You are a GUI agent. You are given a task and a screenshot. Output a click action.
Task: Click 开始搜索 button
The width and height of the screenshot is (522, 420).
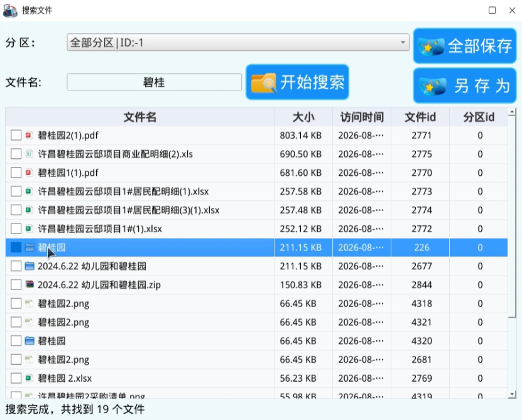pos(297,82)
